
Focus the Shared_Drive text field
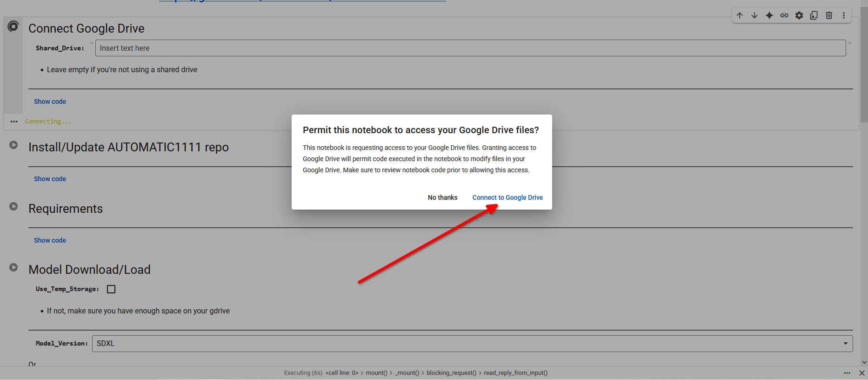(x=470, y=48)
